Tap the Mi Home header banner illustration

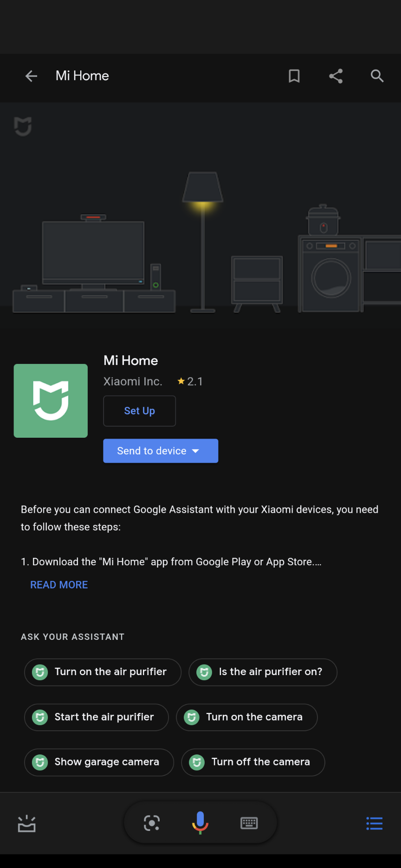pyautogui.click(x=200, y=216)
